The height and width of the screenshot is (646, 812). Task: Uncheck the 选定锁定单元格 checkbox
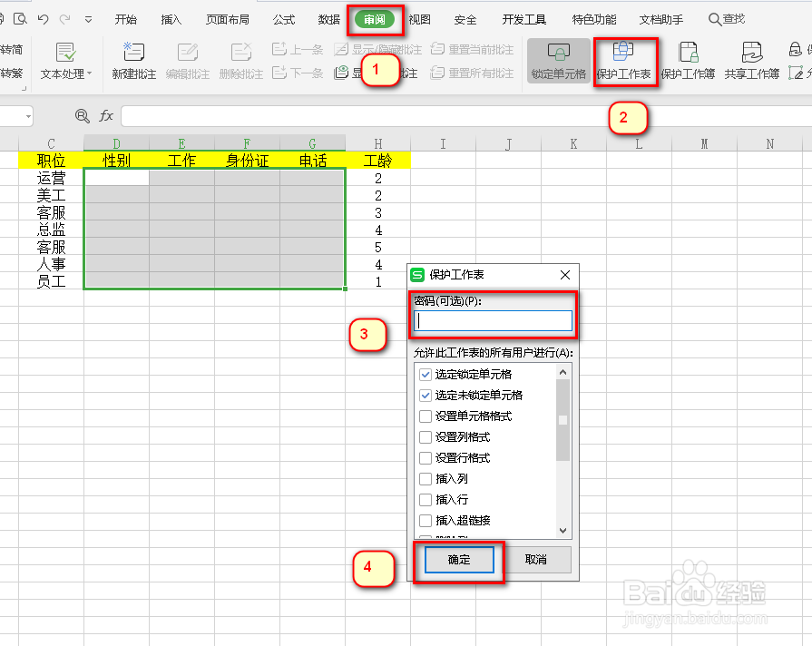(x=426, y=375)
